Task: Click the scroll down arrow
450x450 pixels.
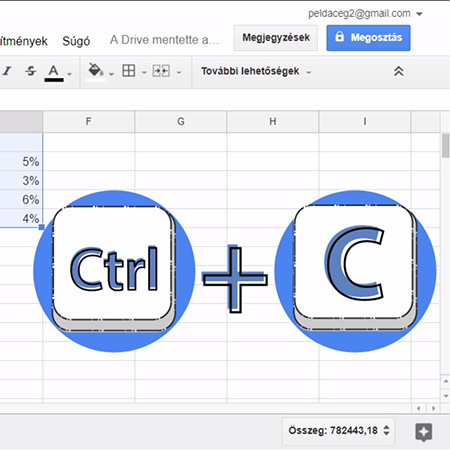Action: click(x=446, y=396)
